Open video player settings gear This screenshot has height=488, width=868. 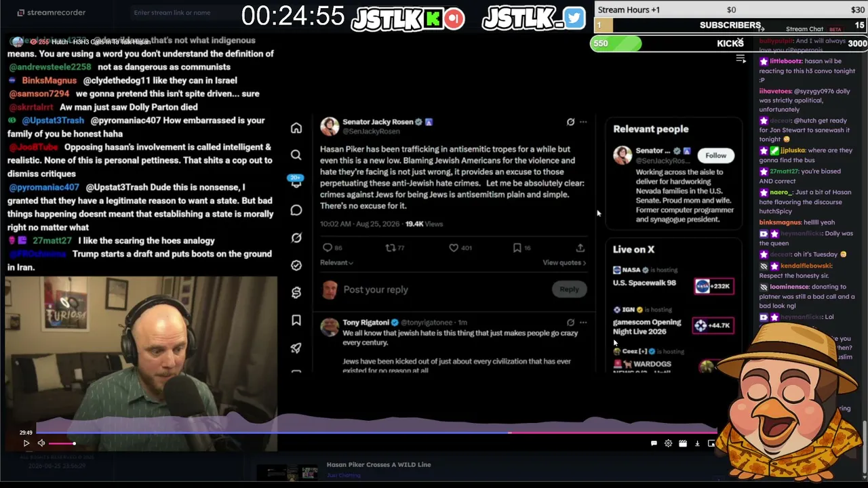pos(668,443)
